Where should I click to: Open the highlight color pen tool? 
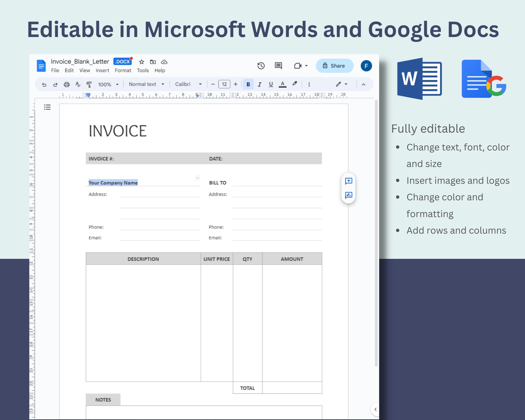click(x=295, y=84)
